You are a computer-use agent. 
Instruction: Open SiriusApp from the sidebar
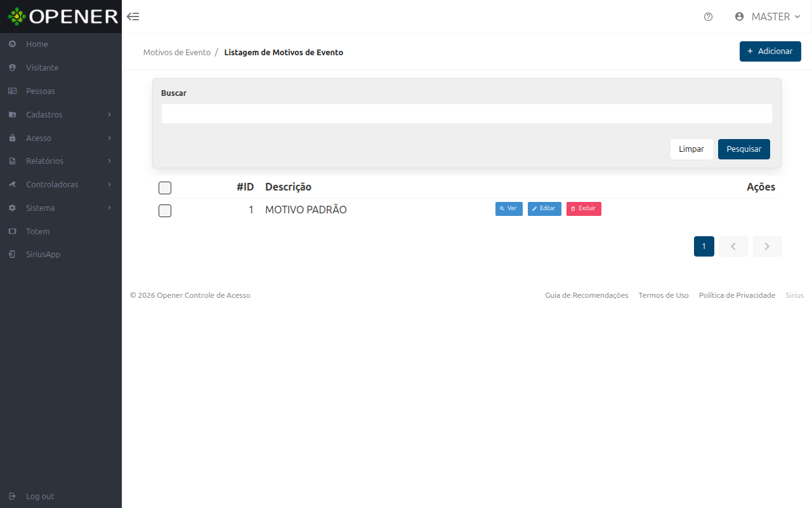click(61, 254)
